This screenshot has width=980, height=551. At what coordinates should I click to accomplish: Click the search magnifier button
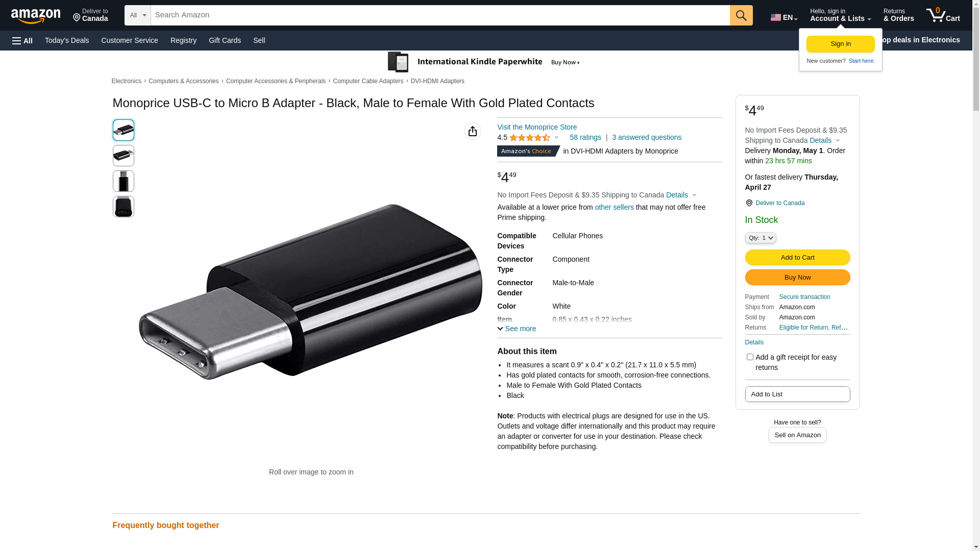pos(741,15)
